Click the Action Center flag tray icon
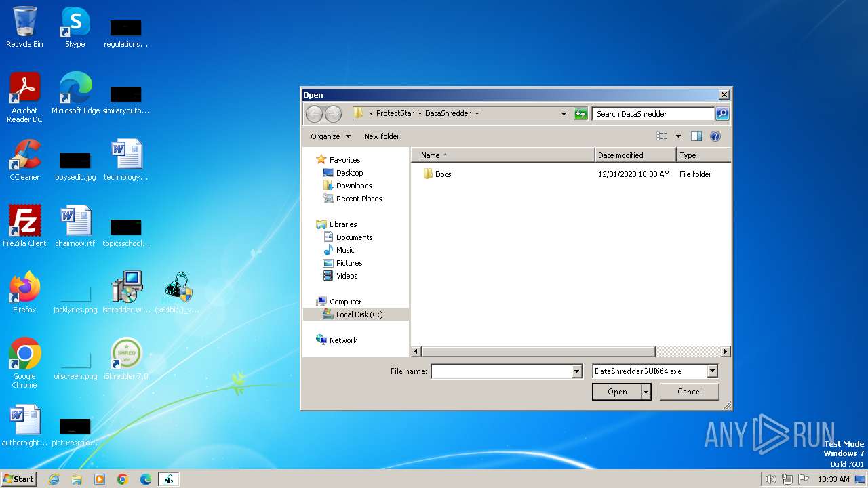 [804, 479]
